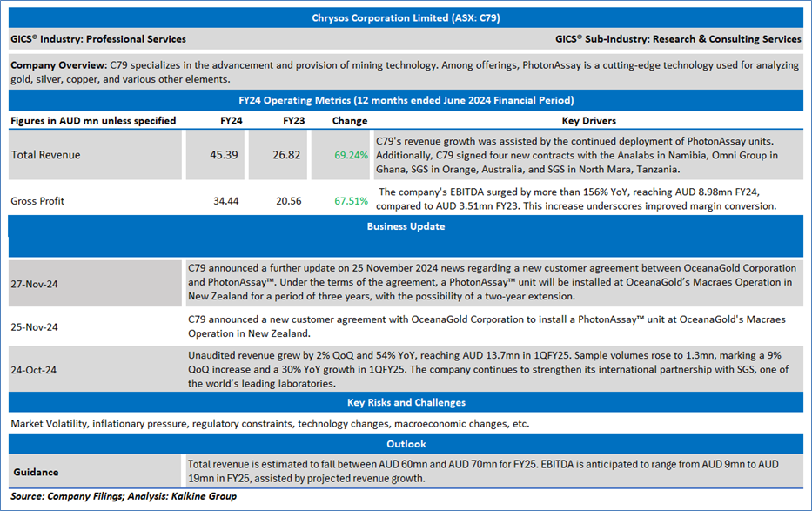Click the 24-Oct-24 unaudited revenue description

pos(488,370)
